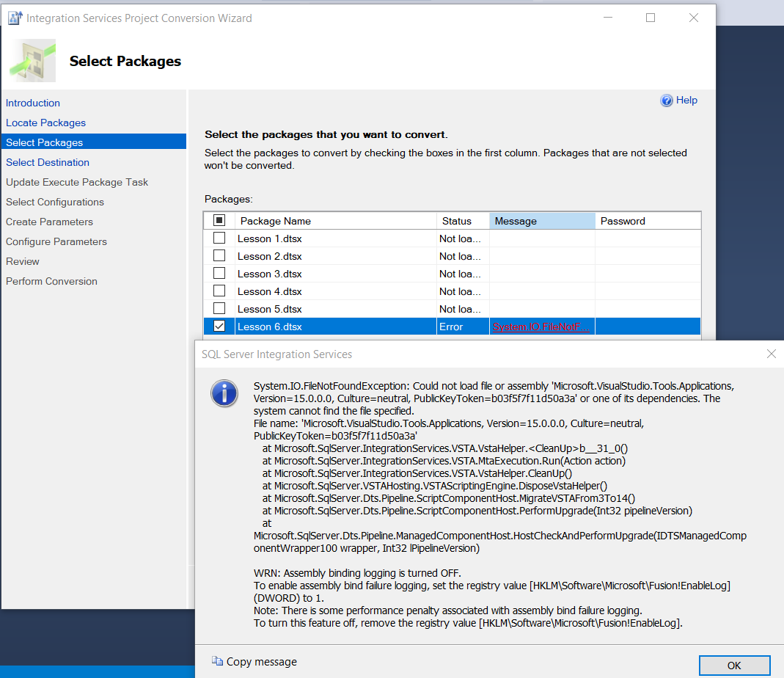Check the Lesson 5.dtsx checkbox
The height and width of the screenshot is (678, 784).
[x=219, y=308]
